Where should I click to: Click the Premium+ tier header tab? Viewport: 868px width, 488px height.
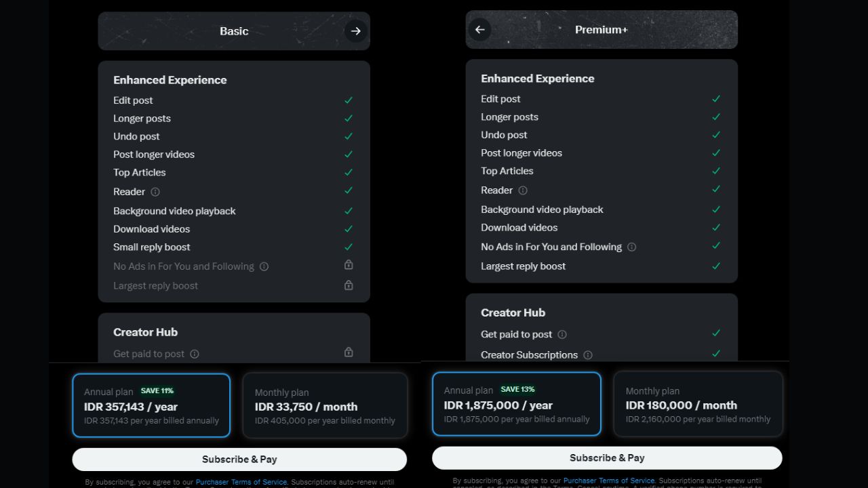601,30
